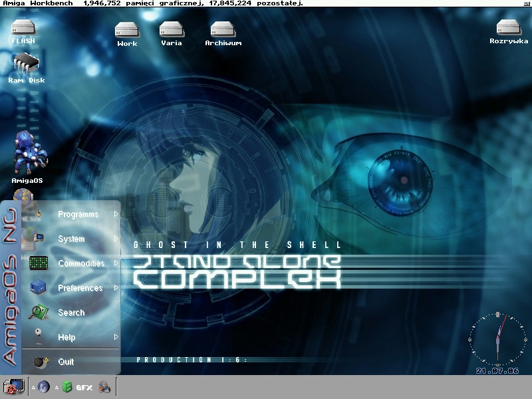Click the Archiwum drive icon
The image size is (532, 399).
tap(223, 29)
